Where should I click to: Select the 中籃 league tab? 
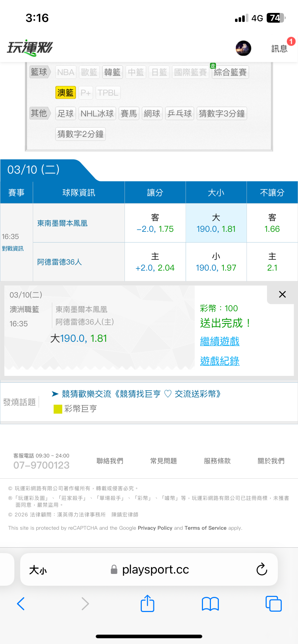click(136, 72)
